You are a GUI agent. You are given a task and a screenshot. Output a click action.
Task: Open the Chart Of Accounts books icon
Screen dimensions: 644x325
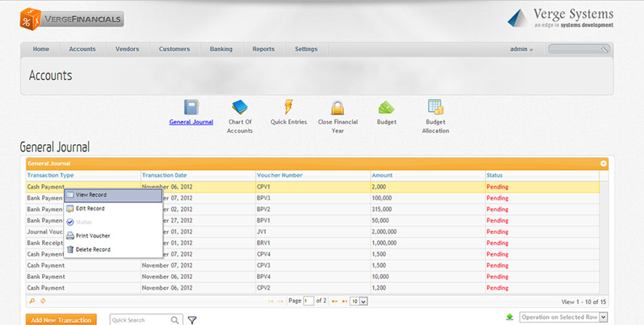click(x=239, y=107)
